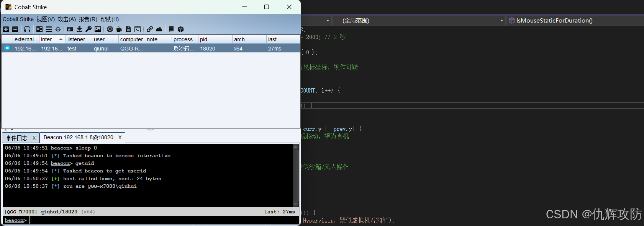This screenshot has width=644, height=226.
Task: Close the 事件日志 tab with its X
Action: tap(34, 138)
